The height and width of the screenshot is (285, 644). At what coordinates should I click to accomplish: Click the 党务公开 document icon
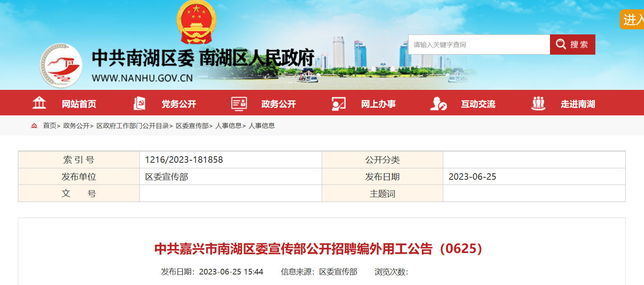(139, 103)
